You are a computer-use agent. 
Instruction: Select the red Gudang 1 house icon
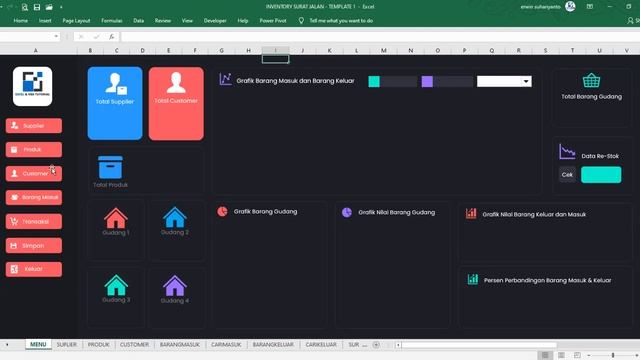116,218
